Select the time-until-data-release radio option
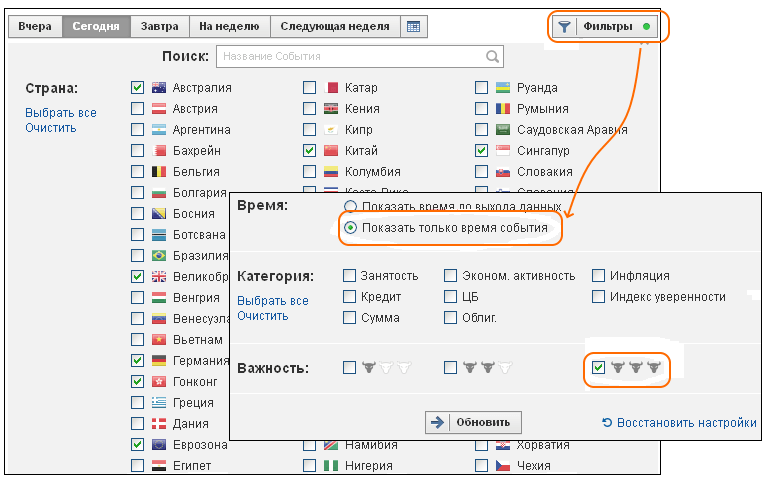Screen dimensions: 768x480 pos(350,207)
